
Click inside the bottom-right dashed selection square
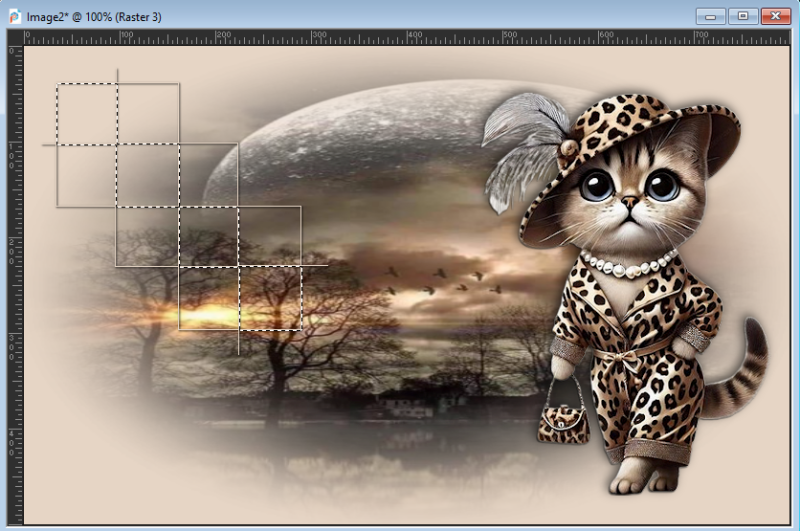click(270, 297)
